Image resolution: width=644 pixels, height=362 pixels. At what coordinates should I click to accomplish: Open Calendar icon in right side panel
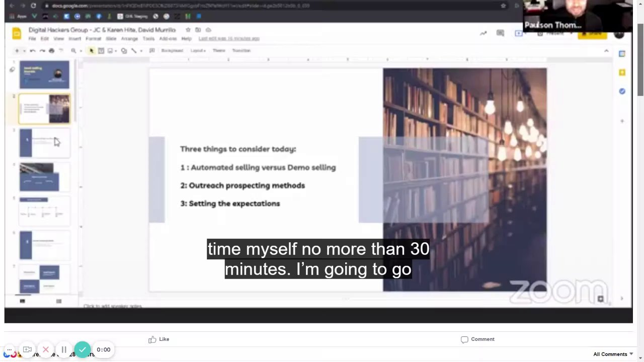tap(622, 54)
